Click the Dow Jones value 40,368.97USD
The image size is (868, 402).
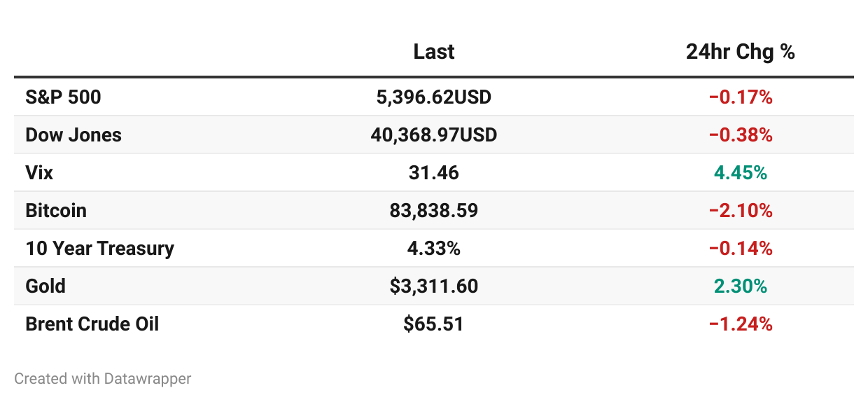434,135
